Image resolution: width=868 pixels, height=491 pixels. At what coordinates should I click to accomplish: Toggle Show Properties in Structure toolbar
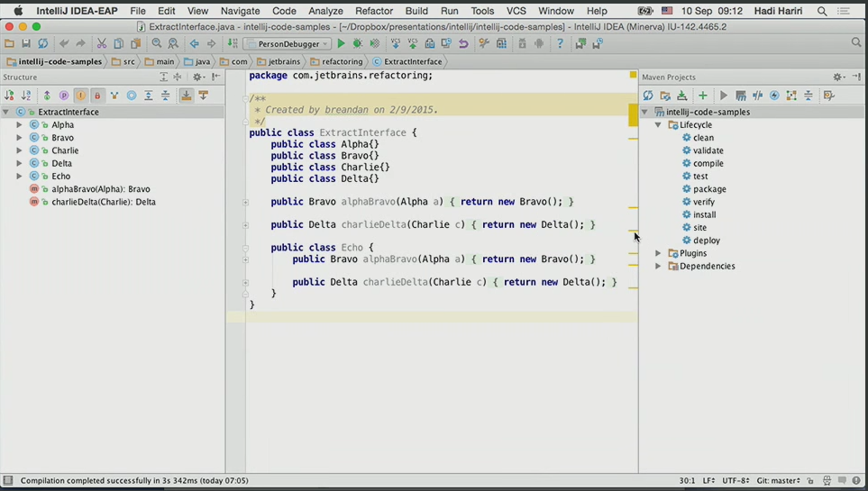[63, 95]
